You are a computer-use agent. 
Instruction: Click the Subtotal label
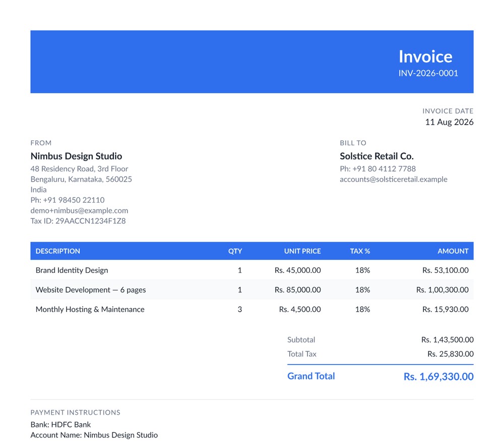[301, 340]
